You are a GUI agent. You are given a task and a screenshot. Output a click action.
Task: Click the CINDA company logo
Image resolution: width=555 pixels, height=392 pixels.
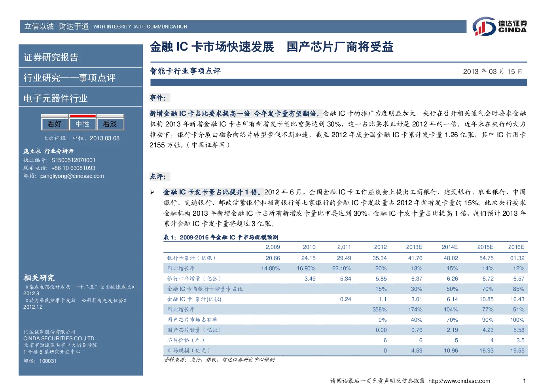coord(500,26)
